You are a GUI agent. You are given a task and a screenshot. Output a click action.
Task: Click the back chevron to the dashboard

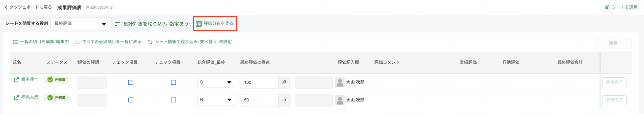pyautogui.click(x=6, y=7)
